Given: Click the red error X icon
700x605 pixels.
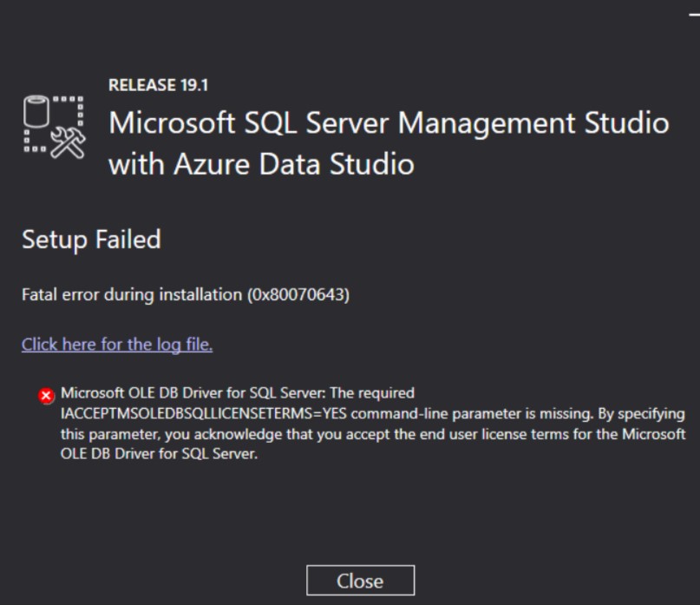Looking at the screenshot, I should (46, 396).
